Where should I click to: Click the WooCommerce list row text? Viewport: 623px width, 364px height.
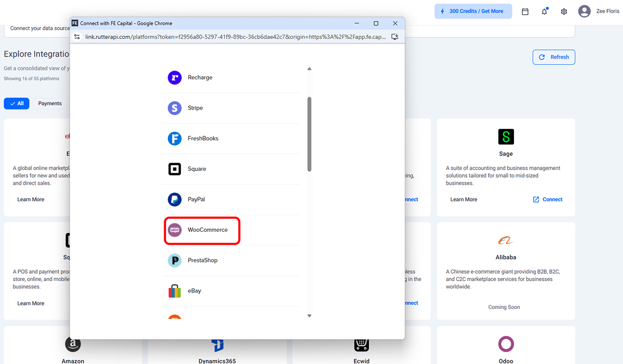point(208,230)
